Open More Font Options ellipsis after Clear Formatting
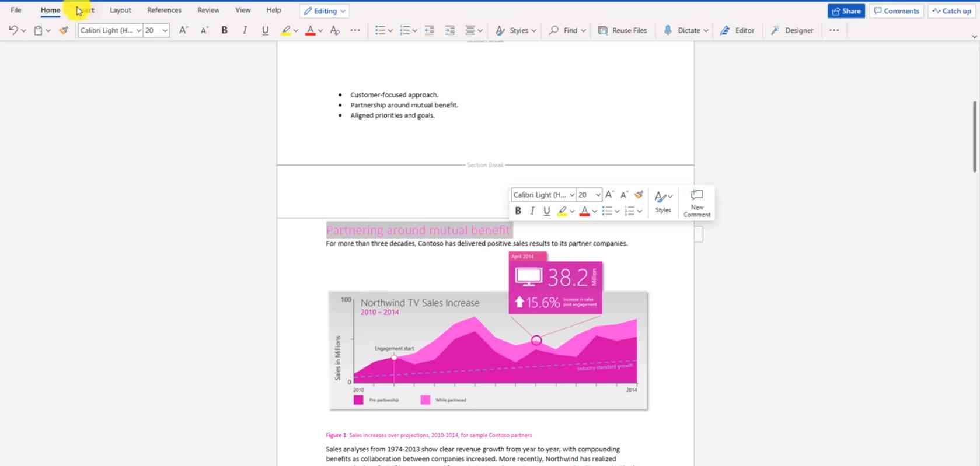980x466 pixels. pos(355,30)
